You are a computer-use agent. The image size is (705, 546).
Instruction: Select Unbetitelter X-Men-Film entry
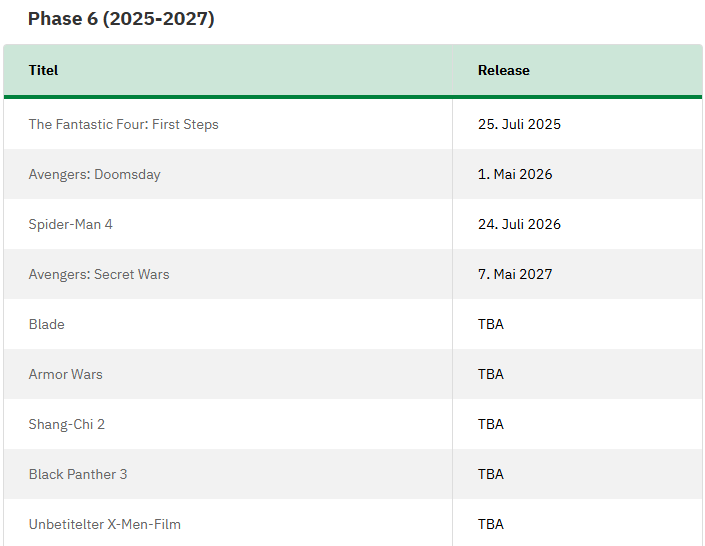pos(105,524)
